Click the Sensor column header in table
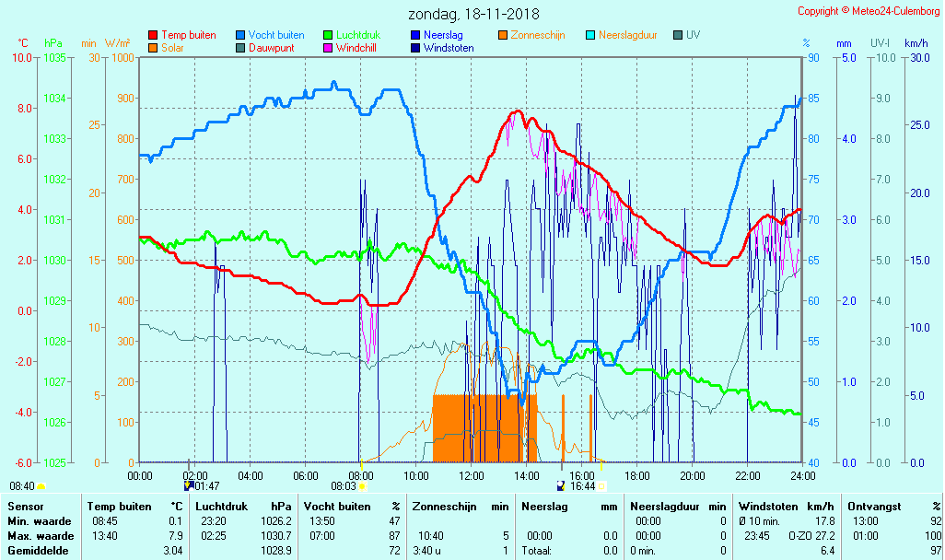 25,507
